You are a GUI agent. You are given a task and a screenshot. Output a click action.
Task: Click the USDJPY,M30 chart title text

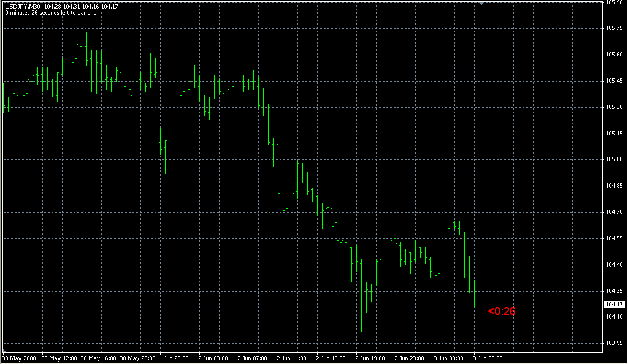tap(23, 6)
